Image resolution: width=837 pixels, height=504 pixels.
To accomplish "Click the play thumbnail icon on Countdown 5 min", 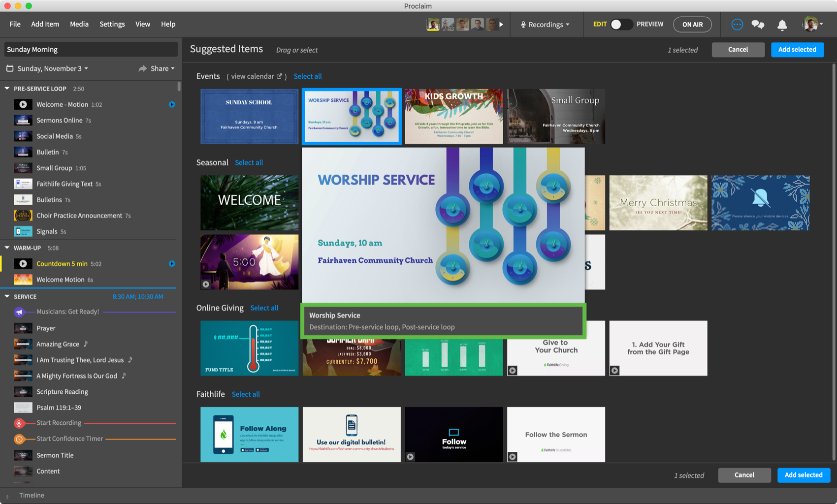I will 23,264.
